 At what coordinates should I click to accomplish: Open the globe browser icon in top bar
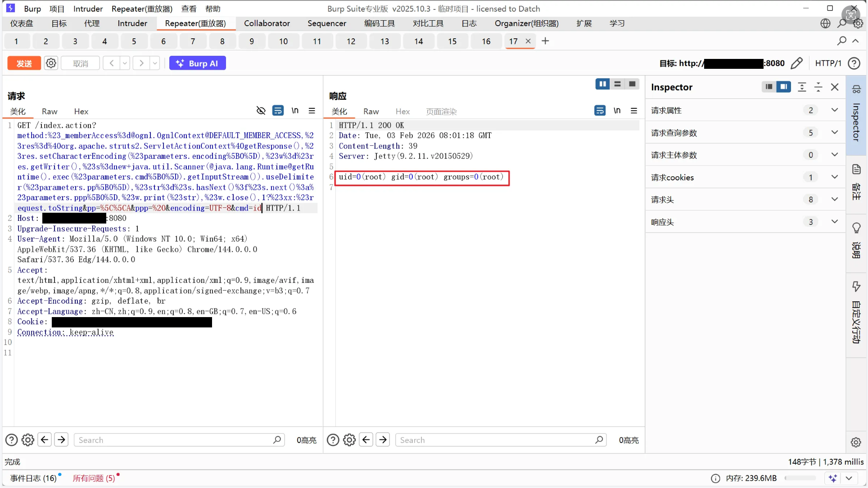[825, 23]
